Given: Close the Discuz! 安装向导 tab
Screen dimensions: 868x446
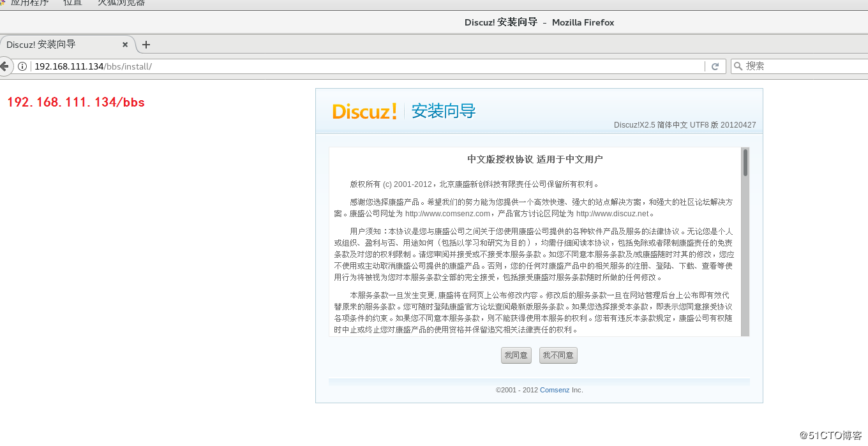Looking at the screenshot, I should [x=125, y=45].
